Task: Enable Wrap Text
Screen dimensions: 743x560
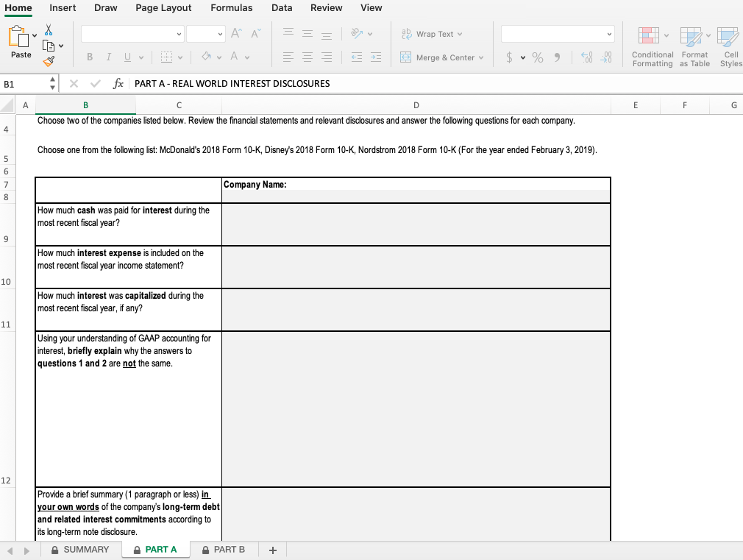Action: [429, 34]
